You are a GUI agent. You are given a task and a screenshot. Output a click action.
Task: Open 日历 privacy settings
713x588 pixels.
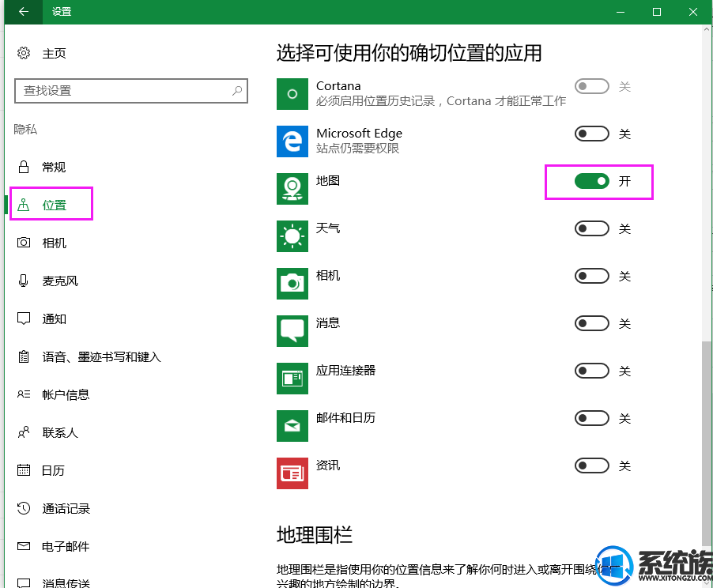(x=53, y=470)
